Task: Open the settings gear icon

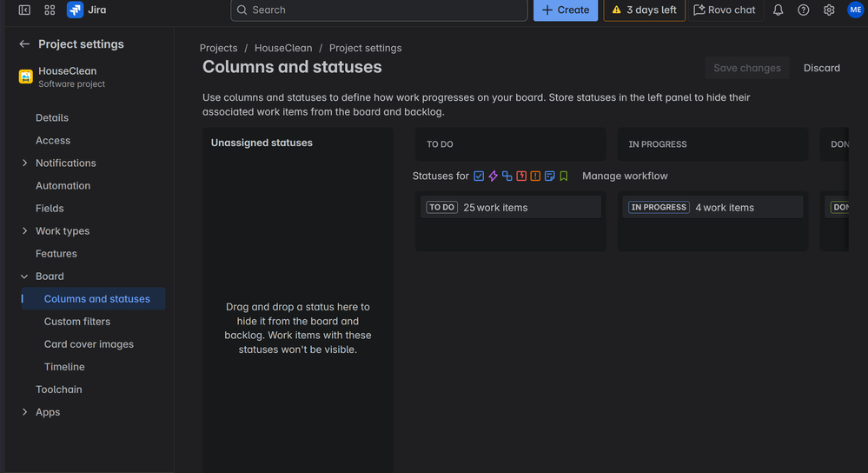Action: coord(829,10)
